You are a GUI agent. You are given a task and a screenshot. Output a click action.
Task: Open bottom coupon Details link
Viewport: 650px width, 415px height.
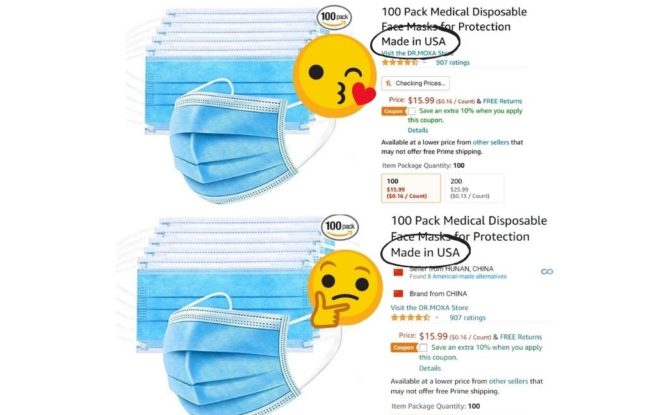coord(429,368)
